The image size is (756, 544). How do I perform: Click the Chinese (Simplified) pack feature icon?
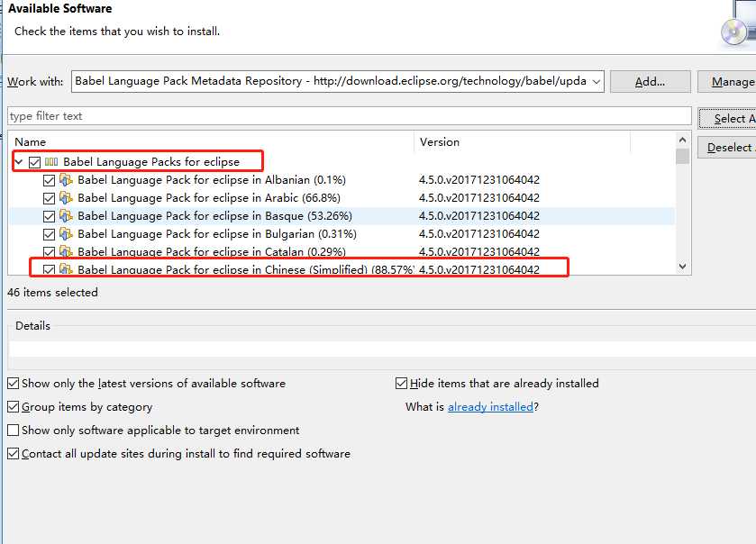66,269
